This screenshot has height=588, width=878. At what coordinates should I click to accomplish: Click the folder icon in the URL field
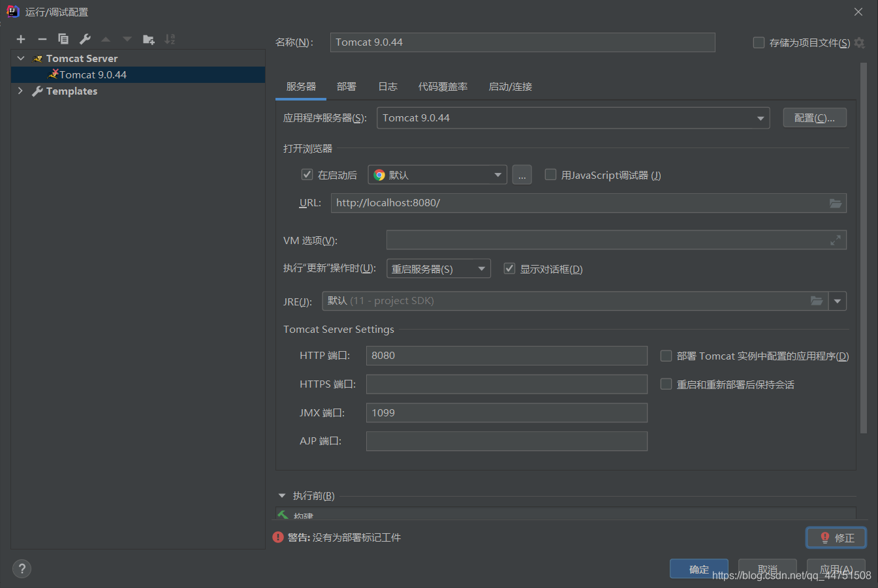click(836, 203)
